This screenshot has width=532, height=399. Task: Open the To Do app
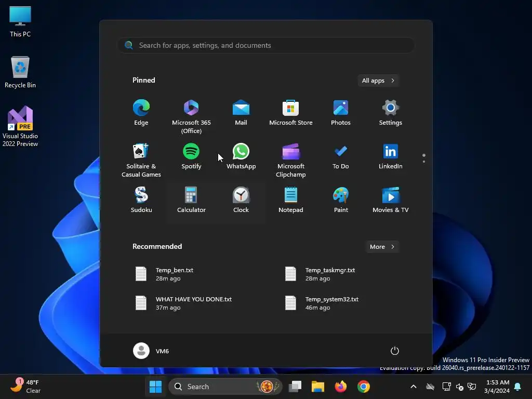click(341, 156)
